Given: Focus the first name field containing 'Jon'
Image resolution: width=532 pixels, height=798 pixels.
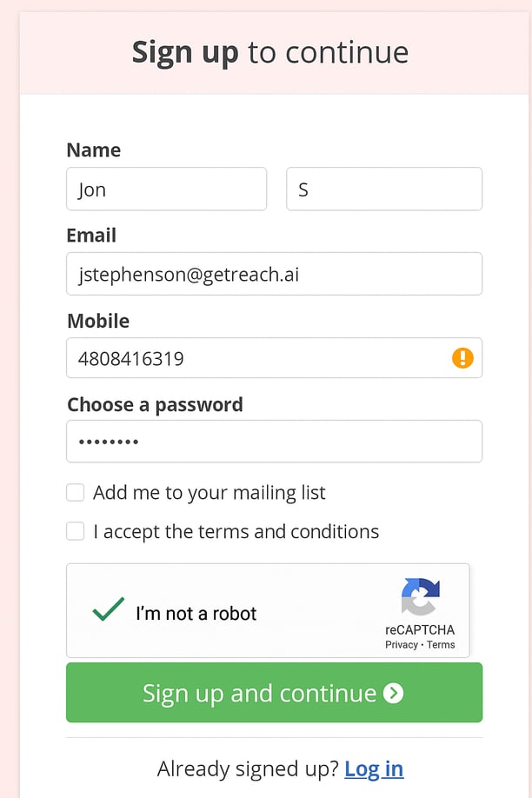Looking at the screenshot, I should pos(166,189).
